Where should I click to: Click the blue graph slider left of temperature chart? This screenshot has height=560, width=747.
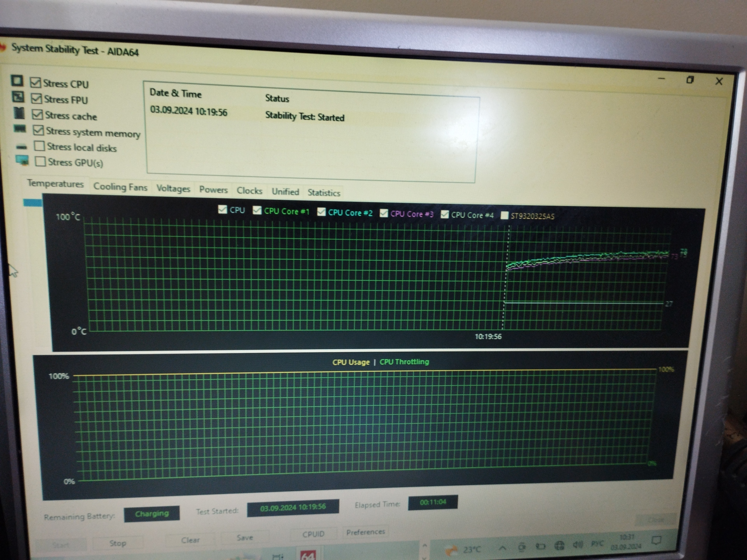click(33, 202)
